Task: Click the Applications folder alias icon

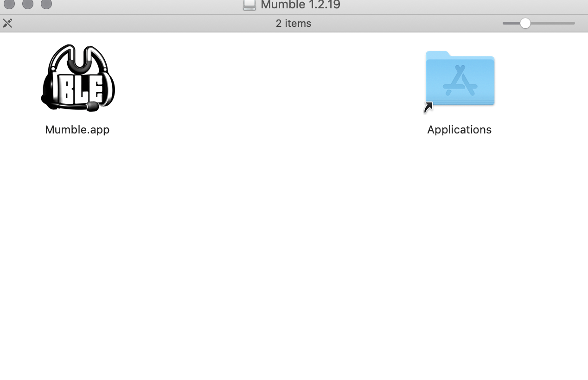Action: click(x=460, y=81)
